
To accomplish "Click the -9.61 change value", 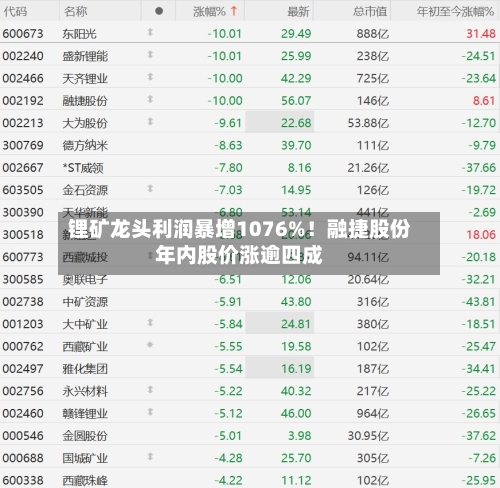I will pyautogui.click(x=228, y=123).
